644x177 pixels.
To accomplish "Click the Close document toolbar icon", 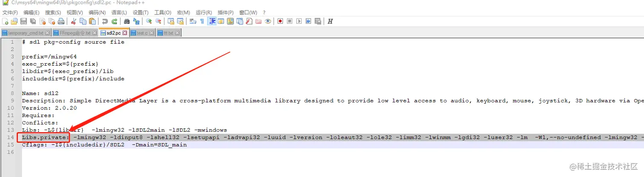I will pos(43,21).
